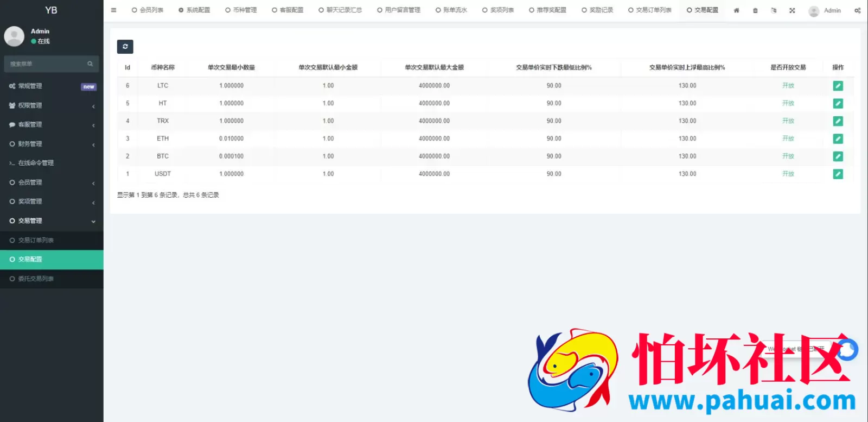
Task: Switch to 推荐奖配置 tab
Action: [x=547, y=10]
